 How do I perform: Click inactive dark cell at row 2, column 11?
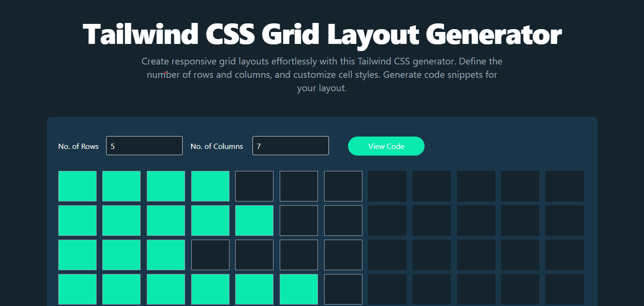click(x=520, y=221)
